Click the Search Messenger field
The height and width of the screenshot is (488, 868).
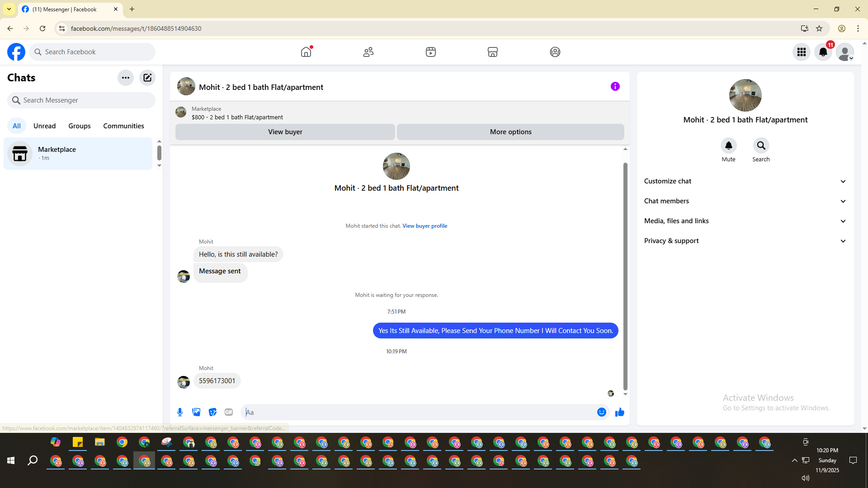point(81,100)
